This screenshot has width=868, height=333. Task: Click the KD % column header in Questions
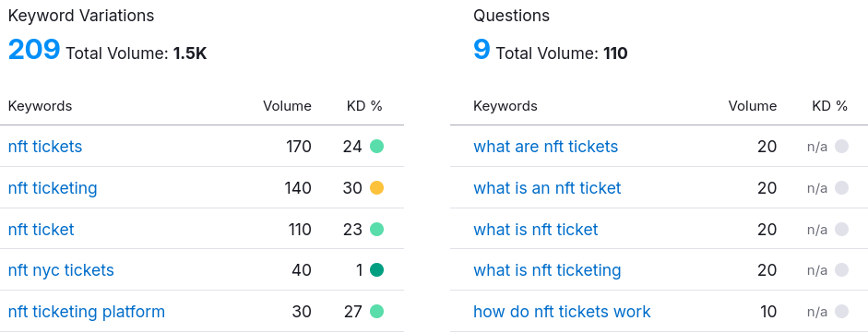830,106
